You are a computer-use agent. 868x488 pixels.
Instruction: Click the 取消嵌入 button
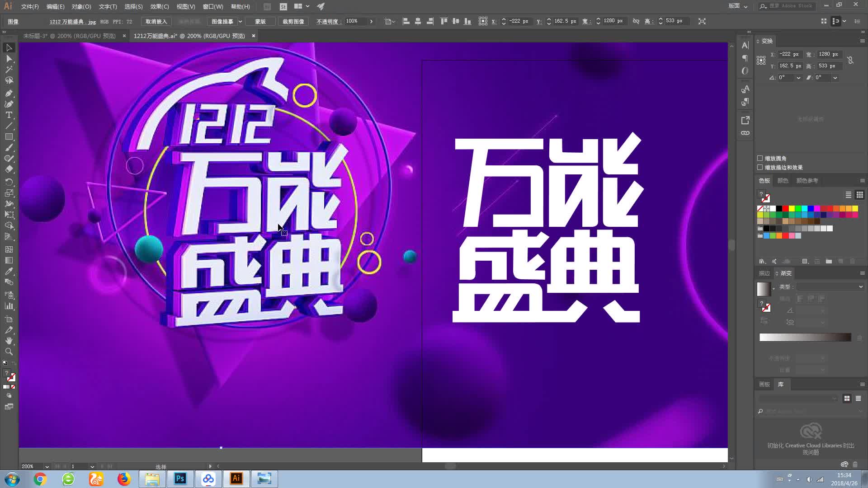[x=156, y=21]
